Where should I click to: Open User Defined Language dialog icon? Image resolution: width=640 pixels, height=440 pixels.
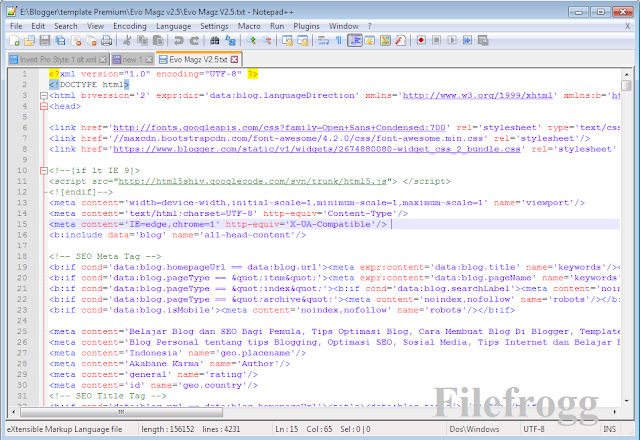[370, 40]
